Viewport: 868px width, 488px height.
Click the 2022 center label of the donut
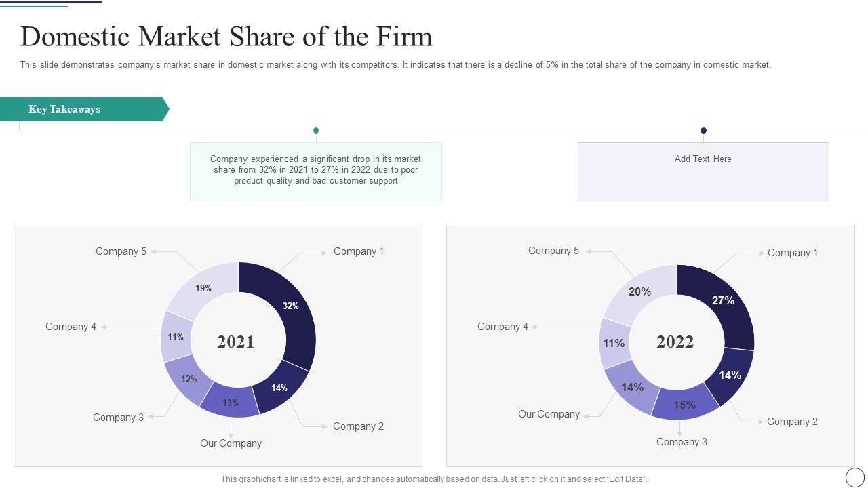(x=675, y=342)
